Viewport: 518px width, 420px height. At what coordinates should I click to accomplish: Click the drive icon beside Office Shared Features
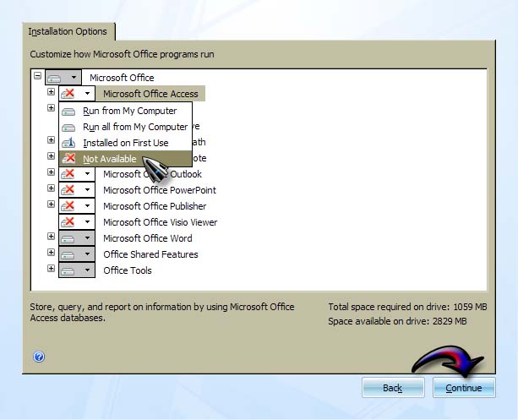68,254
